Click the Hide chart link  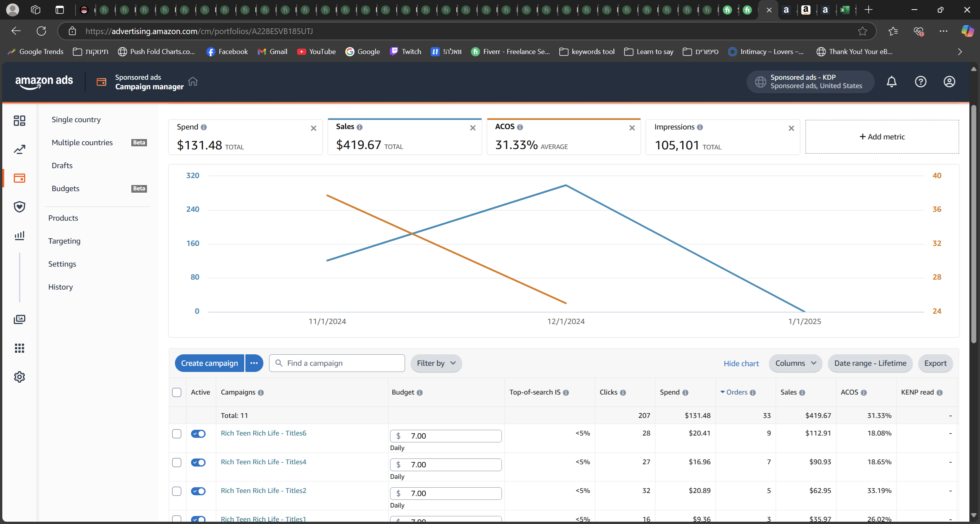pos(741,364)
